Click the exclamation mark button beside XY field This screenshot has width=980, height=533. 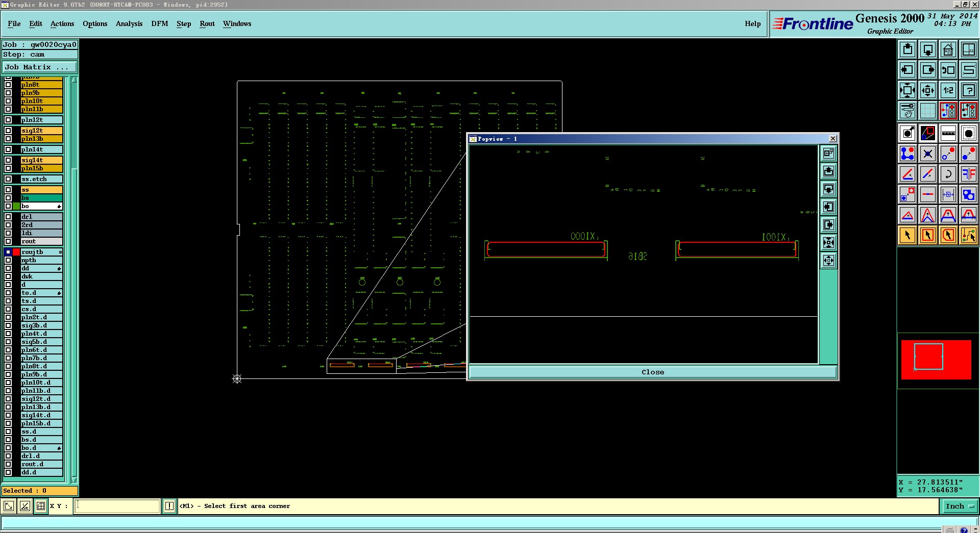coord(169,506)
